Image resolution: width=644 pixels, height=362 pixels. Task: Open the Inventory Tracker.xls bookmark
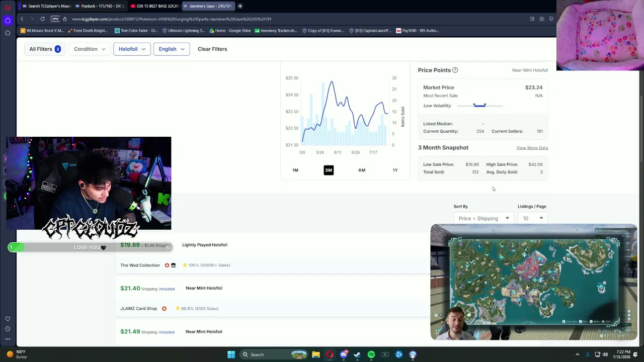tap(276, 31)
